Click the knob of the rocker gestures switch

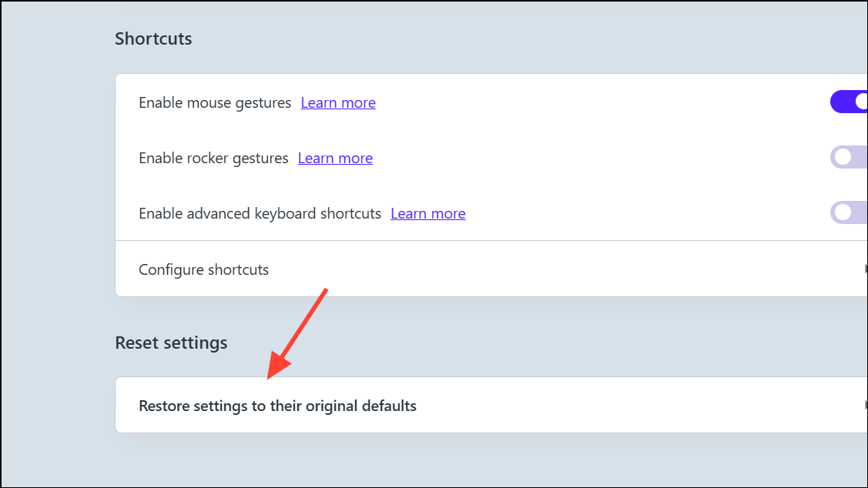843,157
